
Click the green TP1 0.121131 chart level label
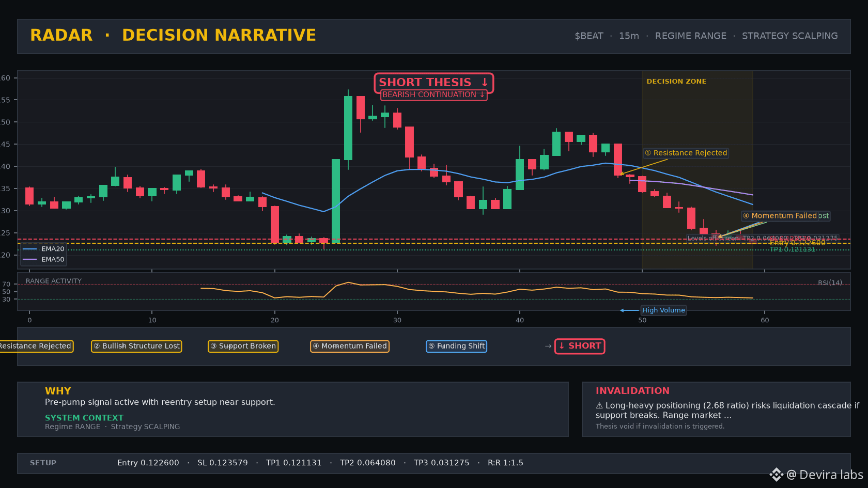[792, 249]
